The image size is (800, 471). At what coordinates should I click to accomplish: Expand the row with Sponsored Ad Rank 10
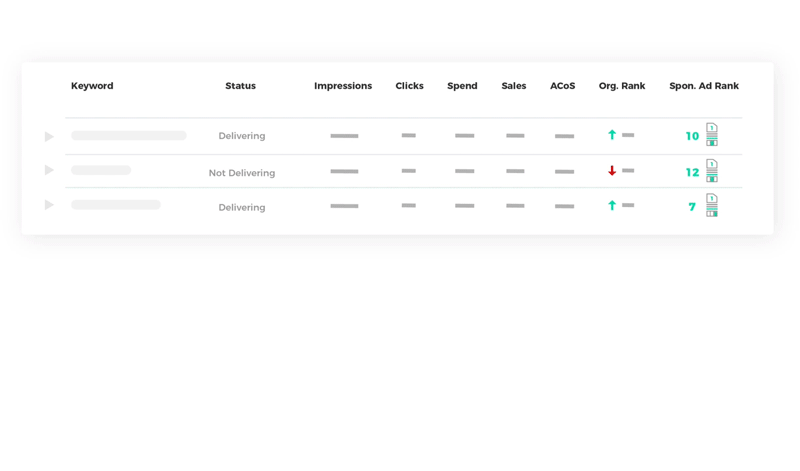[x=49, y=136]
